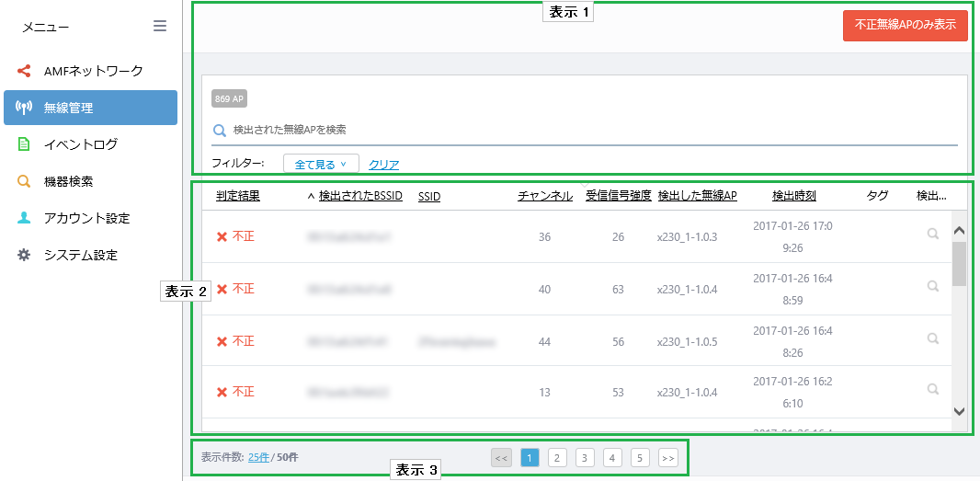The height and width of the screenshot is (481, 980).
Task: Go to page 4
Action: click(612, 458)
